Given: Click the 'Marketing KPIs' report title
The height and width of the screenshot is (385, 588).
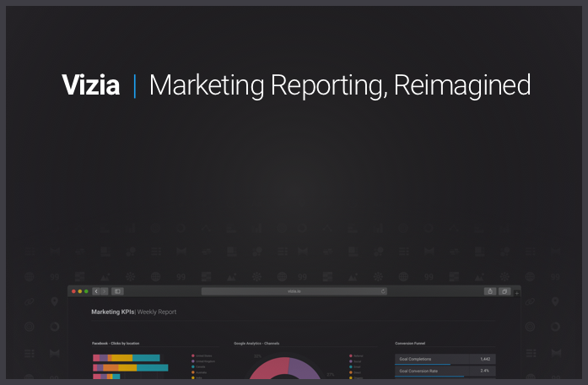Looking at the screenshot, I should coord(112,312).
